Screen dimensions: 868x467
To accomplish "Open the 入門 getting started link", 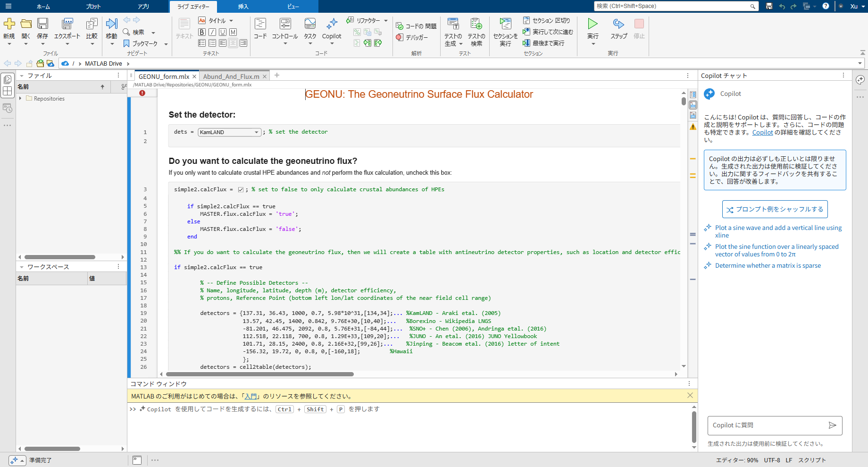I will (x=250, y=396).
